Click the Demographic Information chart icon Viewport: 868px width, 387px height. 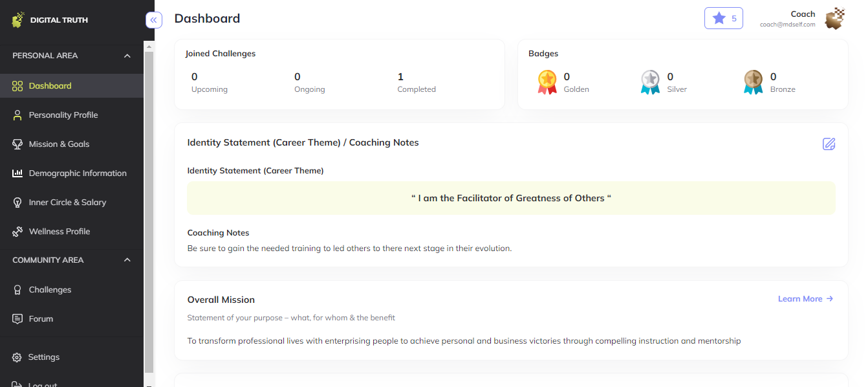pos(17,173)
